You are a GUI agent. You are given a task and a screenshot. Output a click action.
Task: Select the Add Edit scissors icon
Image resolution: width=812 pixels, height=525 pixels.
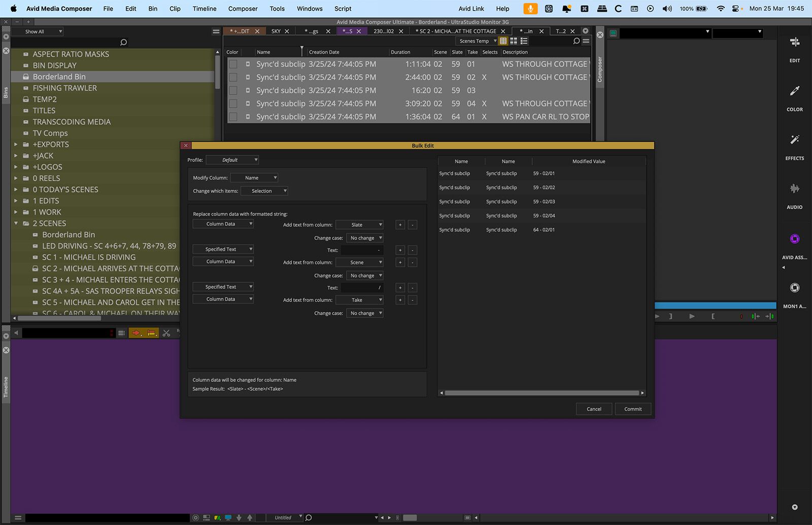pyautogui.click(x=166, y=333)
